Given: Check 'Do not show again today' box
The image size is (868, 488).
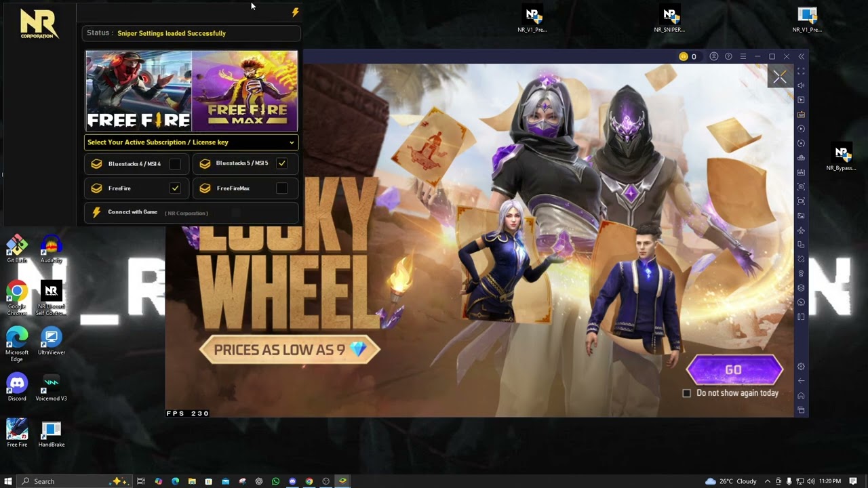Looking at the screenshot, I should [686, 393].
